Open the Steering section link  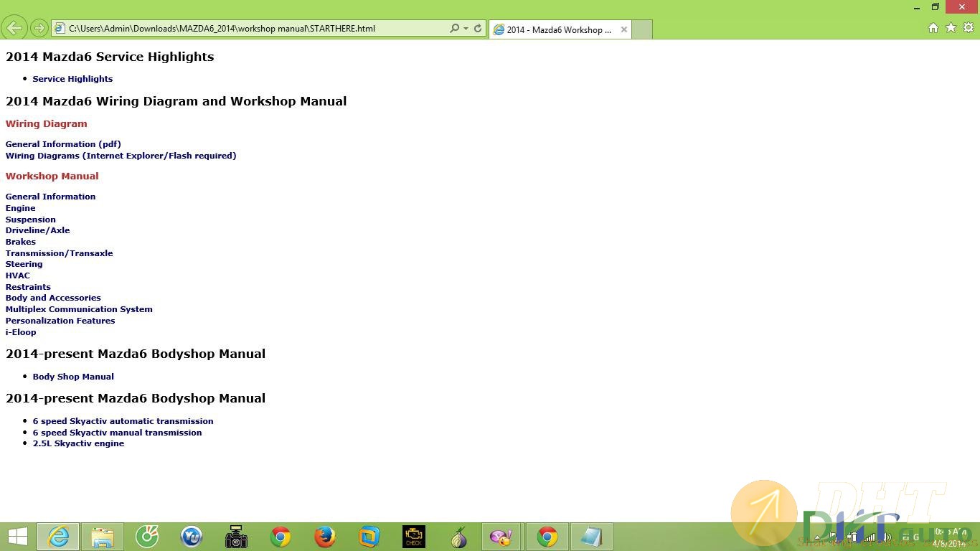[x=24, y=264]
